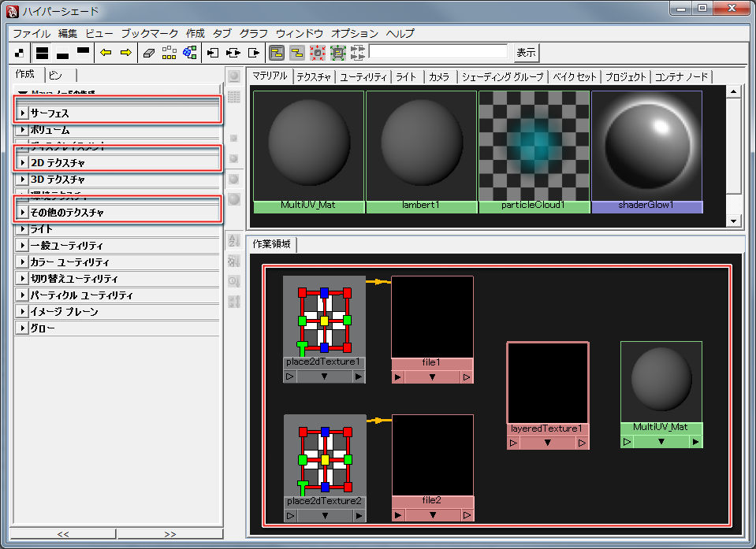Click the yellow left arrow for previous graph
Viewport: 756px width, 549px height.
[x=106, y=53]
